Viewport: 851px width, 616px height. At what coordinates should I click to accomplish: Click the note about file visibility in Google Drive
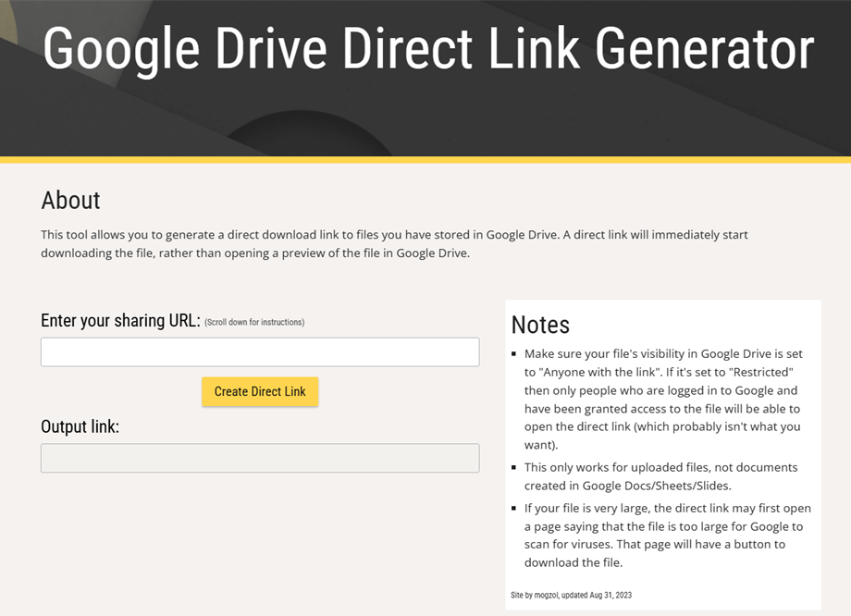[662, 399]
